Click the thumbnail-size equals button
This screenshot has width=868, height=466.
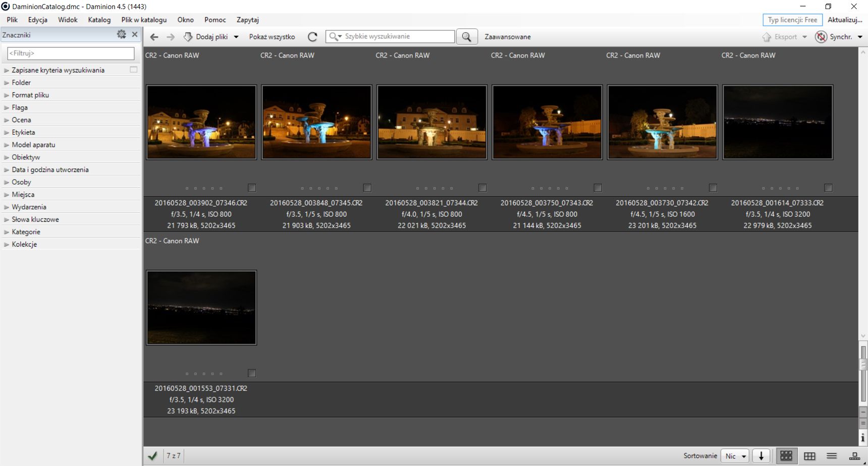pos(863,423)
